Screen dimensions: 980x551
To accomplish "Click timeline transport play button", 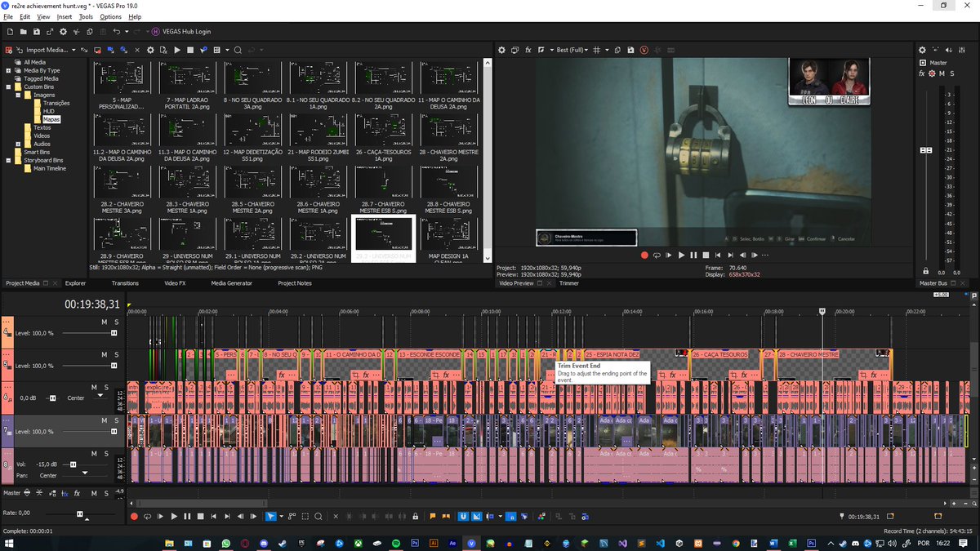I will (174, 517).
